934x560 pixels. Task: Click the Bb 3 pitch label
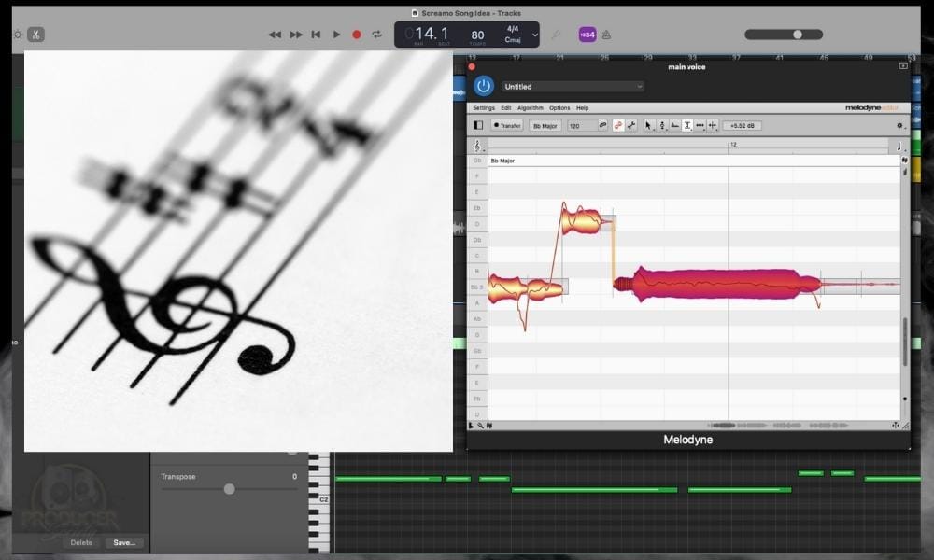click(477, 287)
